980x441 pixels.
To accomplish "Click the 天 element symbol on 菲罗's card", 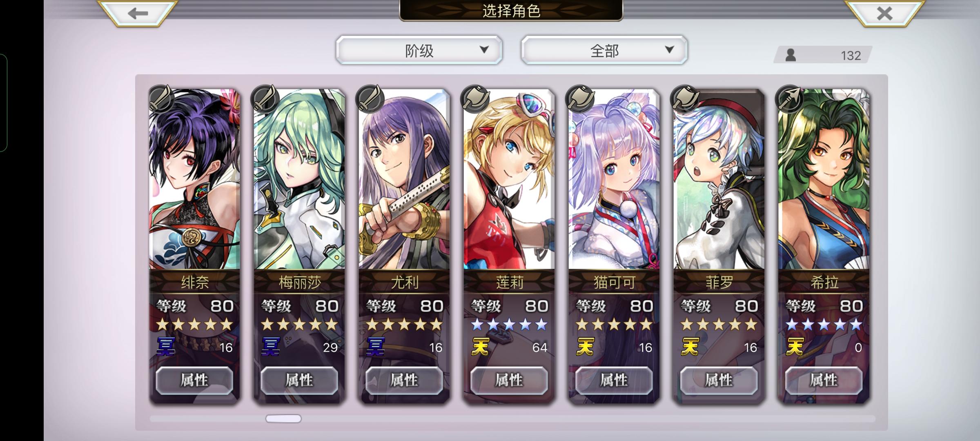I will (690, 347).
